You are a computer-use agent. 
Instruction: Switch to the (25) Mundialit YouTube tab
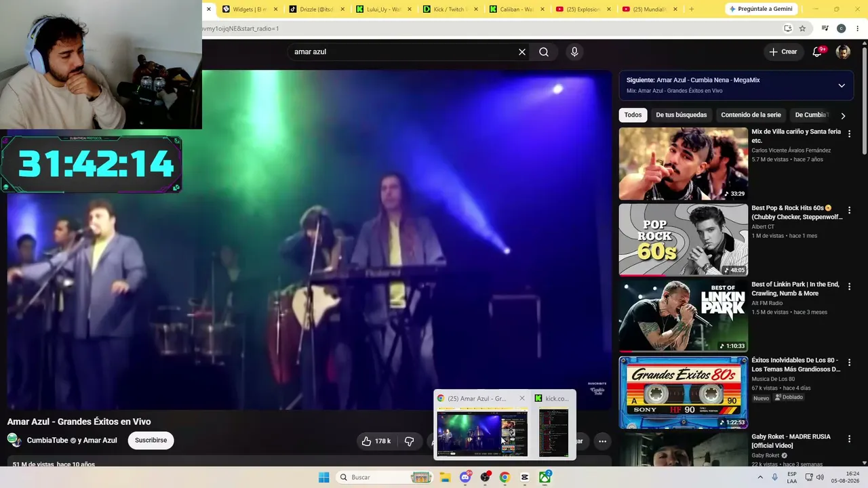pos(650,9)
